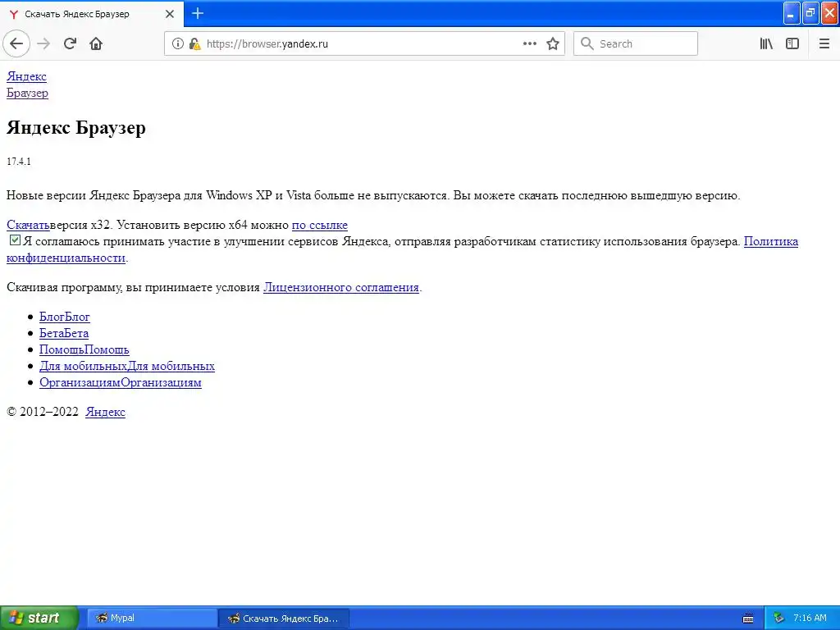
Task: Open a new tab with plus button
Action: 198,13
